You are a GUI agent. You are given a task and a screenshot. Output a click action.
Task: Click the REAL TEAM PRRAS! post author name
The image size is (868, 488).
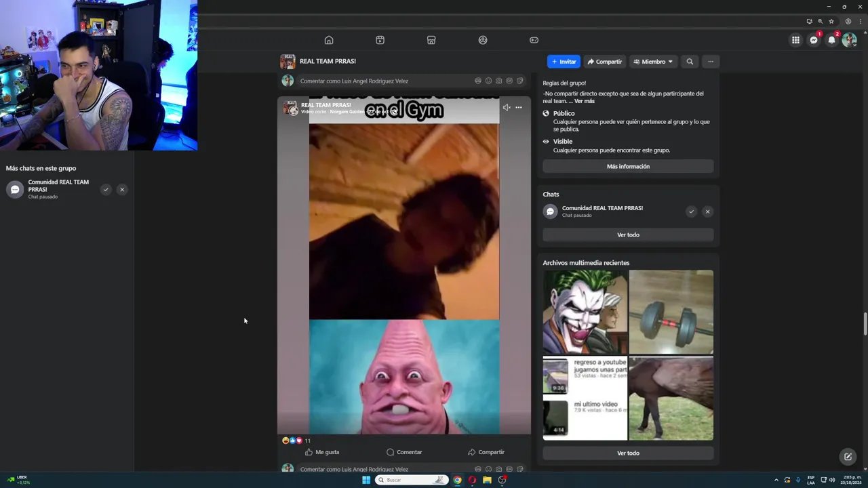(325, 105)
